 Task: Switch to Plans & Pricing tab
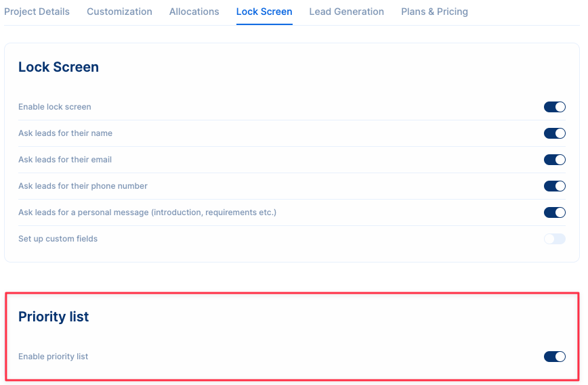[435, 12]
